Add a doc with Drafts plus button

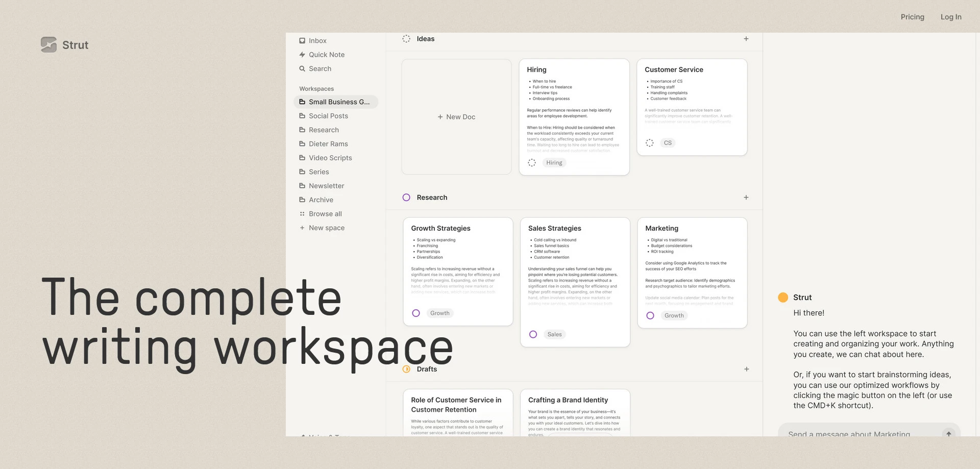(747, 369)
